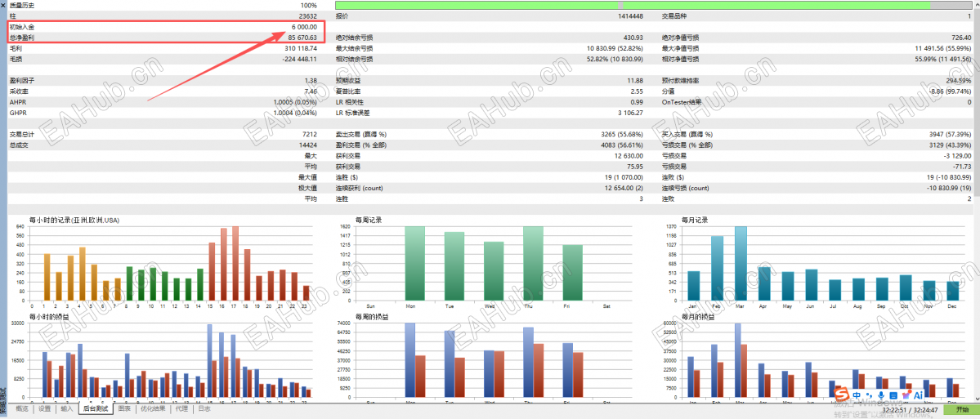The height and width of the screenshot is (419, 980).
Task: Click the 预付款维持率 value 294.59%
Action: click(959, 81)
